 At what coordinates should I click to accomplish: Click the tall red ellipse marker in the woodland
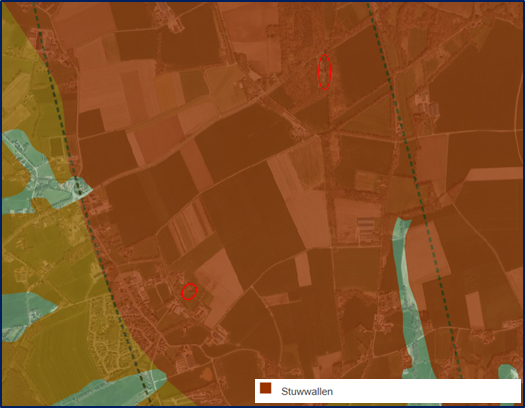tap(324, 72)
